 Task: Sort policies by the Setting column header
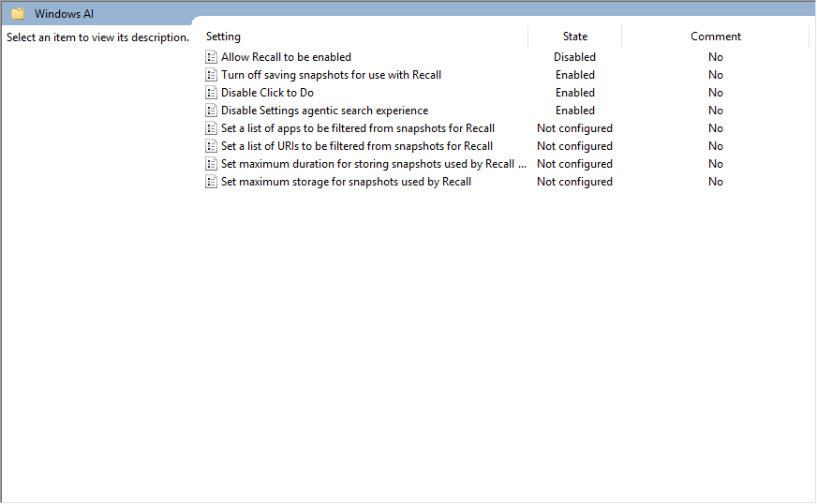[x=224, y=37]
